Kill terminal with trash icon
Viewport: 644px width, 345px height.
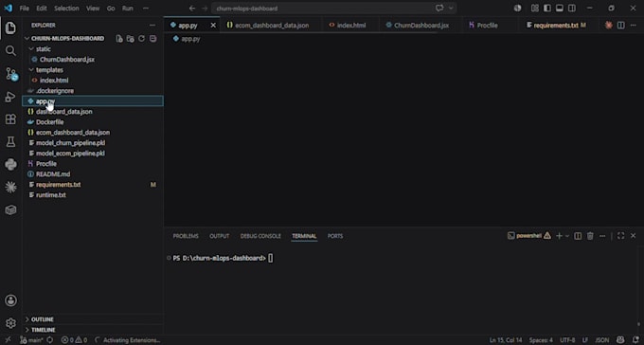(x=590, y=236)
